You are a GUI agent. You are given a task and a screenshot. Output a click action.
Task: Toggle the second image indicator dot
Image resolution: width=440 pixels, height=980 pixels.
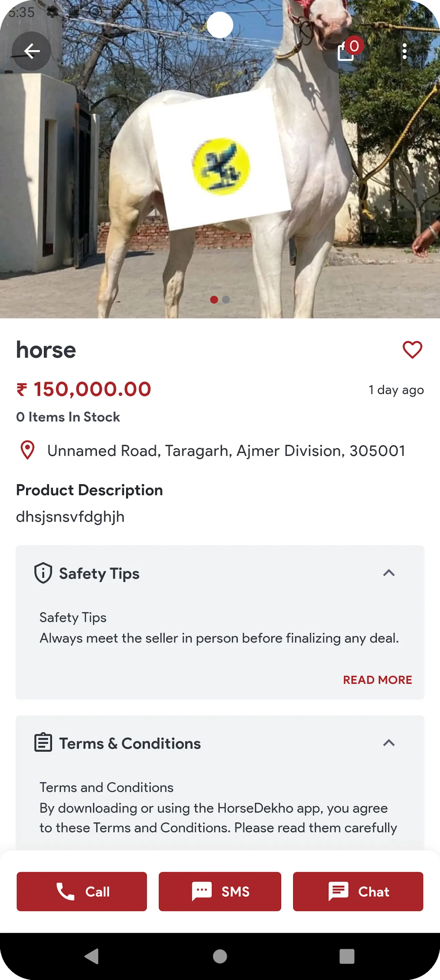(x=226, y=300)
